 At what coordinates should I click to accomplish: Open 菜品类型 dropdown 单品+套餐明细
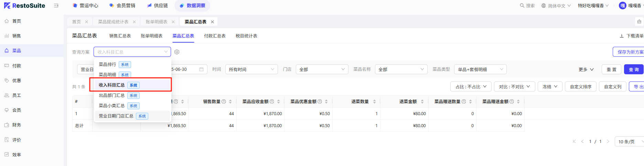[480, 69]
